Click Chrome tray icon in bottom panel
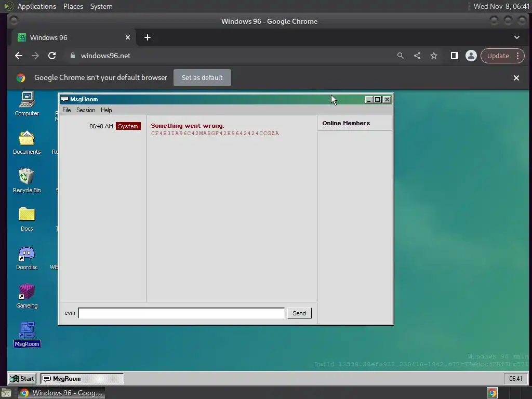The width and height of the screenshot is (532, 399). tap(493, 393)
